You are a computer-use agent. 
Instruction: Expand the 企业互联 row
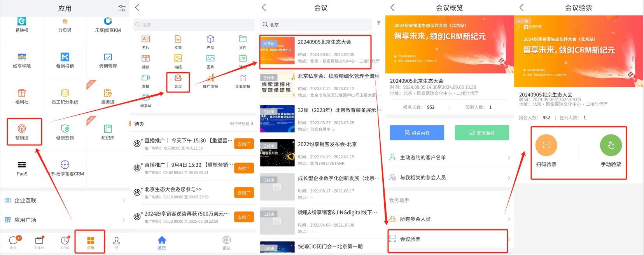65,201
